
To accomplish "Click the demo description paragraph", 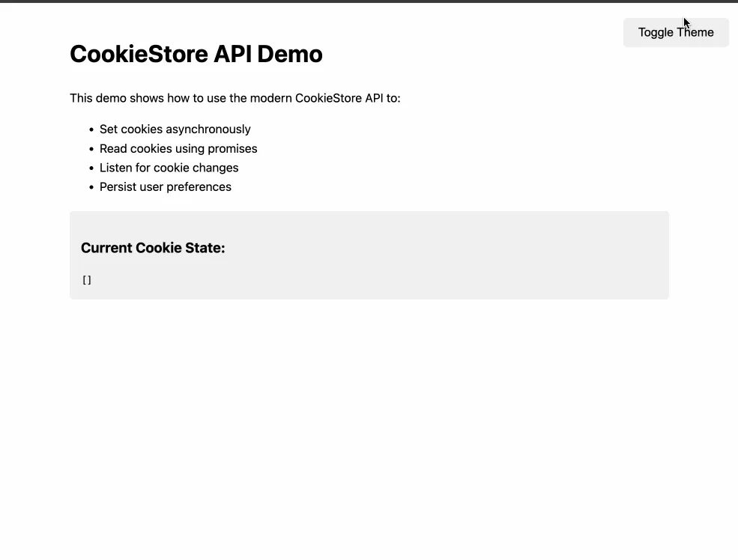I will [235, 98].
